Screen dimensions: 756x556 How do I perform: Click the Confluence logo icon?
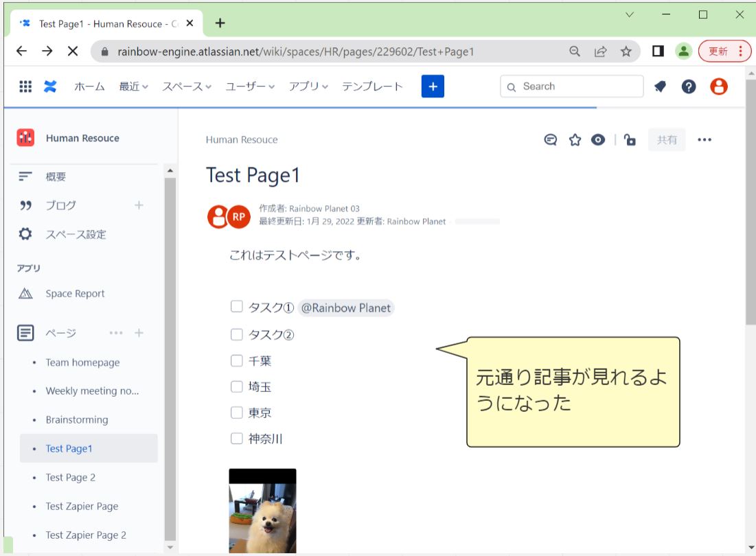[x=50, y=86]
